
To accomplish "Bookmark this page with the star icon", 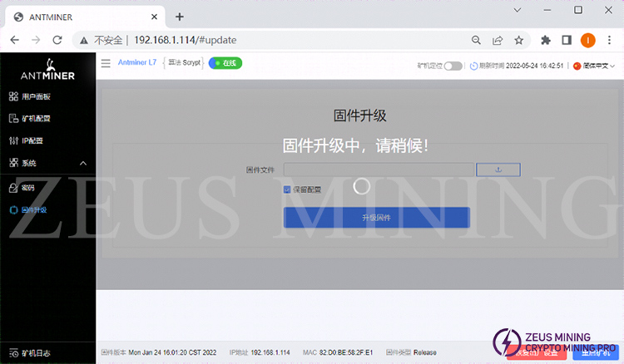I will tap(518, 40).
